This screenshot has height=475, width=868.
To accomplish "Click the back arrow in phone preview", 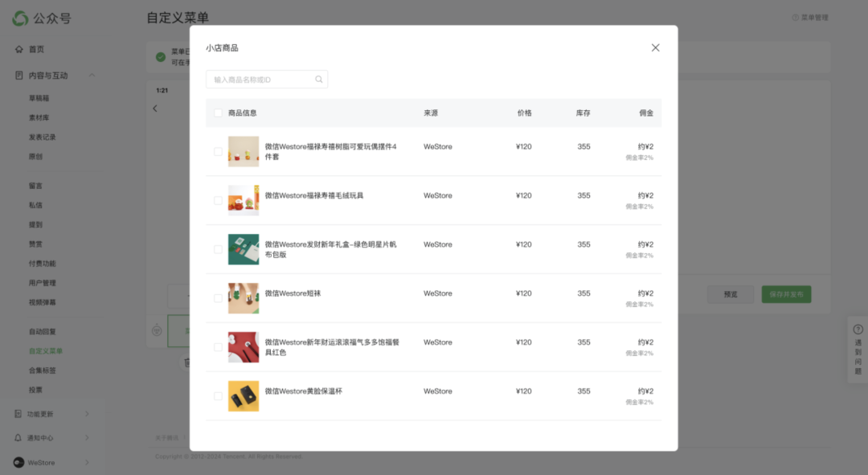I will [155, 109].
